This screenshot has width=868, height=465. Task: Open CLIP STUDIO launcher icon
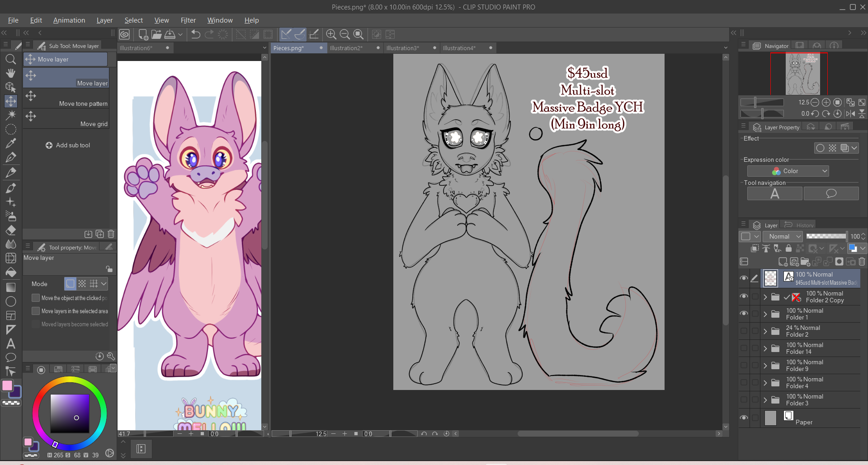point(124,34)
